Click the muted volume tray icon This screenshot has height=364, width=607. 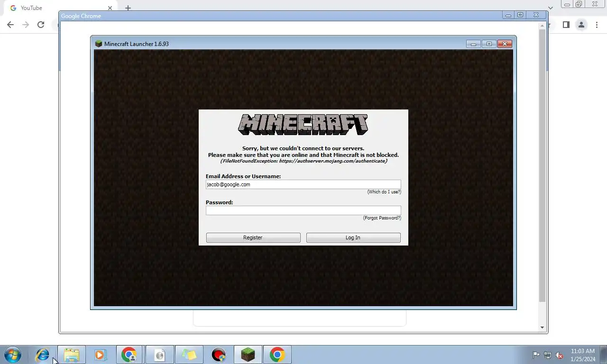[x=559, y=355]
